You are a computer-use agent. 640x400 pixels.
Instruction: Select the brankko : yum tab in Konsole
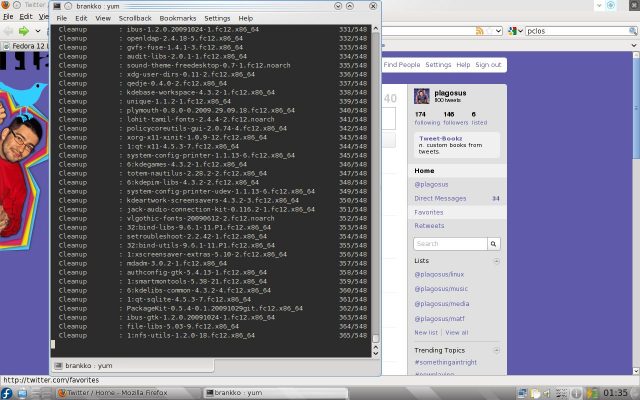132,366
